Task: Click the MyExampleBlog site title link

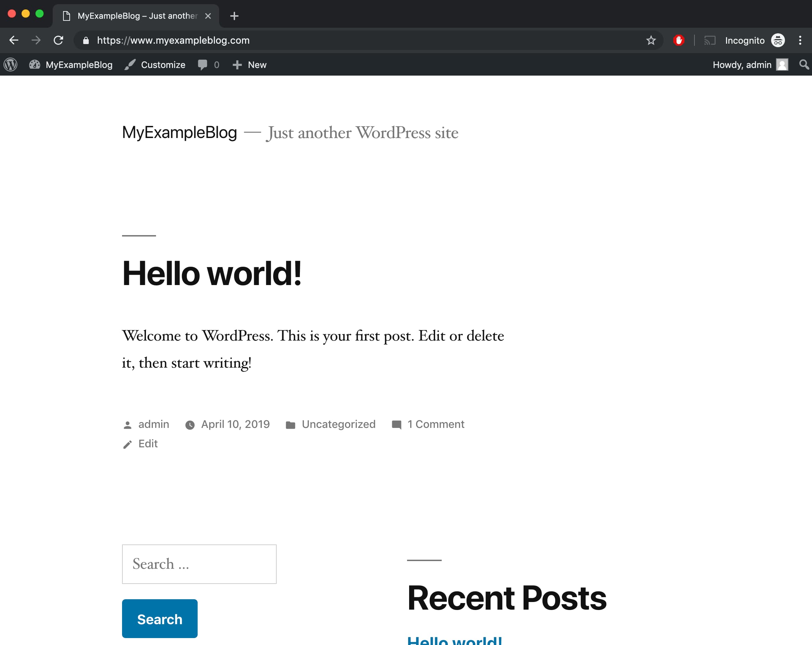Action: coord(179,132)
